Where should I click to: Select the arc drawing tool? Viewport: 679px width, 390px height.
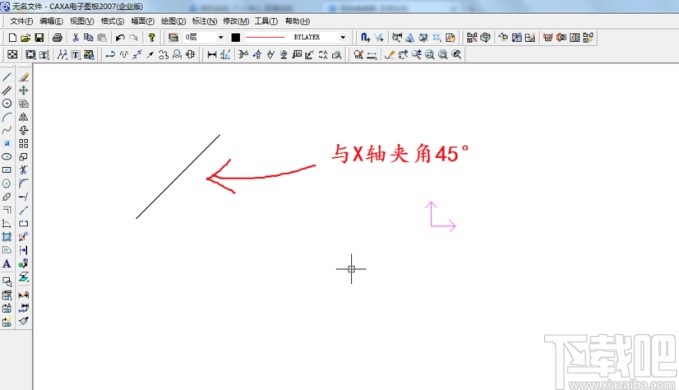[7, 117]
